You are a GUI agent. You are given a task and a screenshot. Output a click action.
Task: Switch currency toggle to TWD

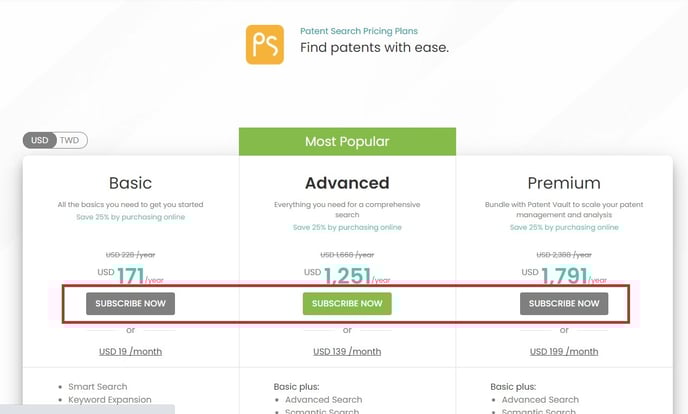[x=69, y=140]
